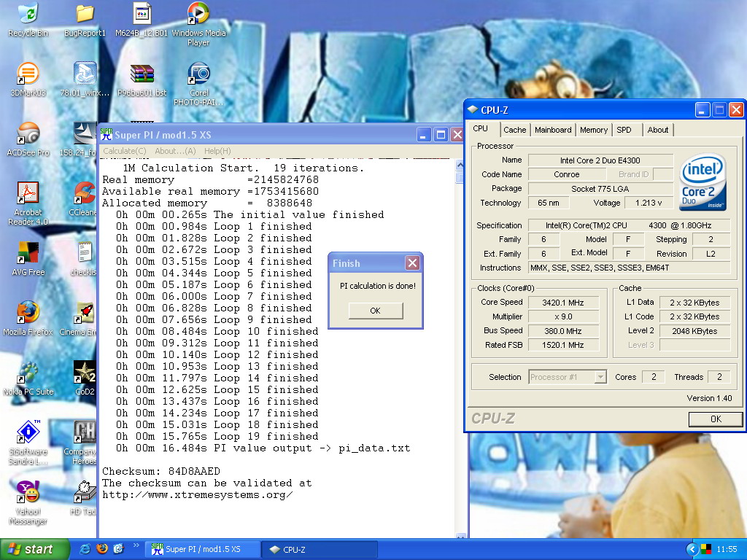The image size is (747, 560).
Task: Close the Finish dialog box
Action: click(x=413, y=262)
